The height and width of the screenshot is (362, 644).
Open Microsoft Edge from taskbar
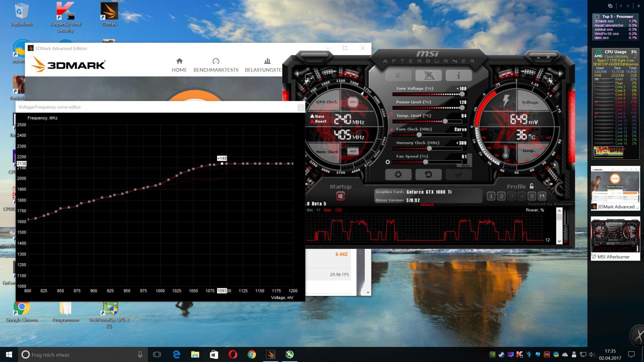click(176, 354)
